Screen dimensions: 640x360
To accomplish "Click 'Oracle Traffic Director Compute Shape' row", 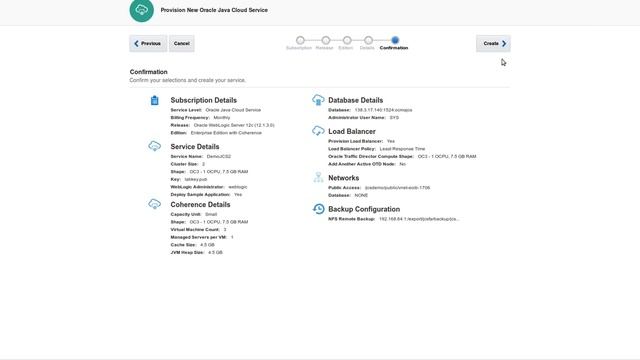I will coord(402,156).
